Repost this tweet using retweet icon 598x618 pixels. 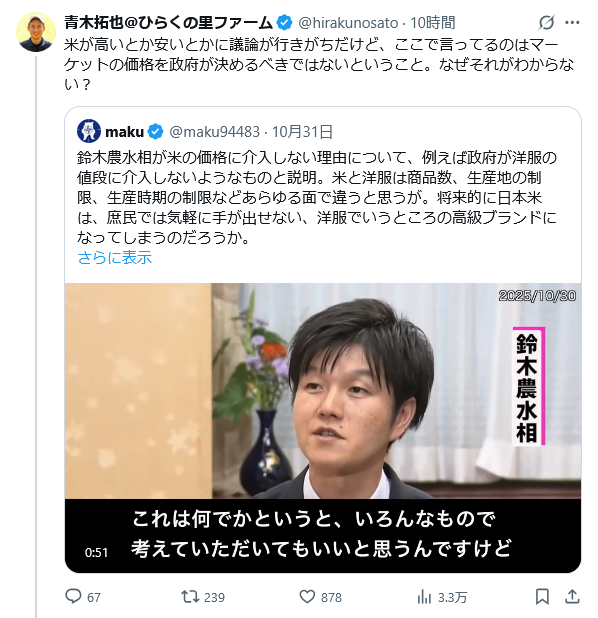[190, 597]
